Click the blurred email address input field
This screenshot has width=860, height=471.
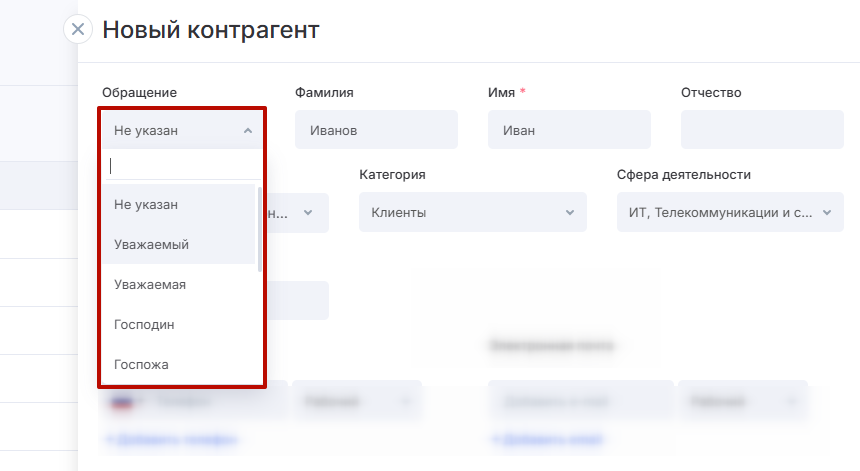click(x=581, y=400)
